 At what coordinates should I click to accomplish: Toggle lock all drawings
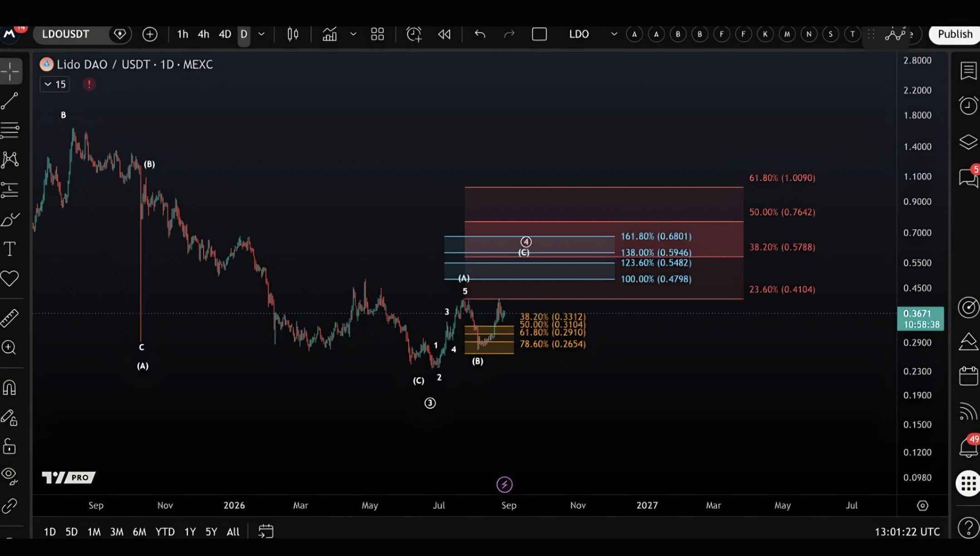coord(10,447)
